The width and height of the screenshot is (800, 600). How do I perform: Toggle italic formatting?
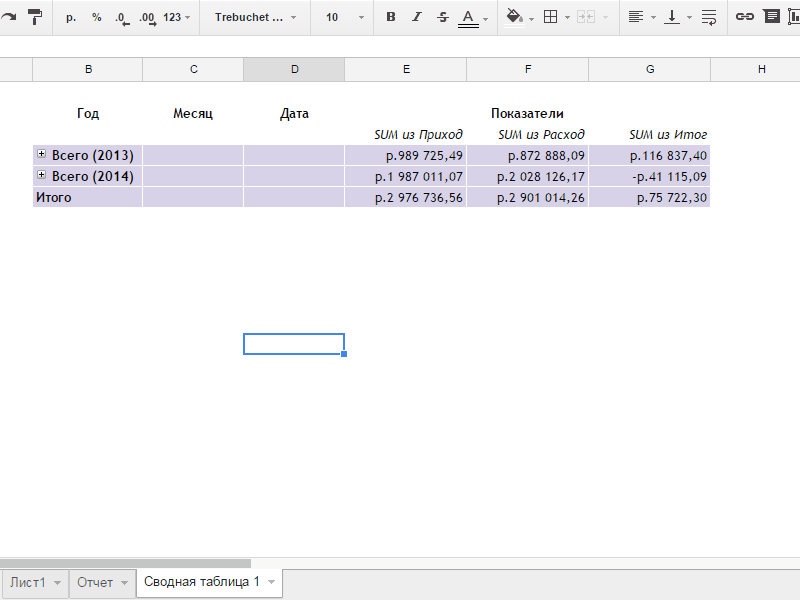[417, 17]
